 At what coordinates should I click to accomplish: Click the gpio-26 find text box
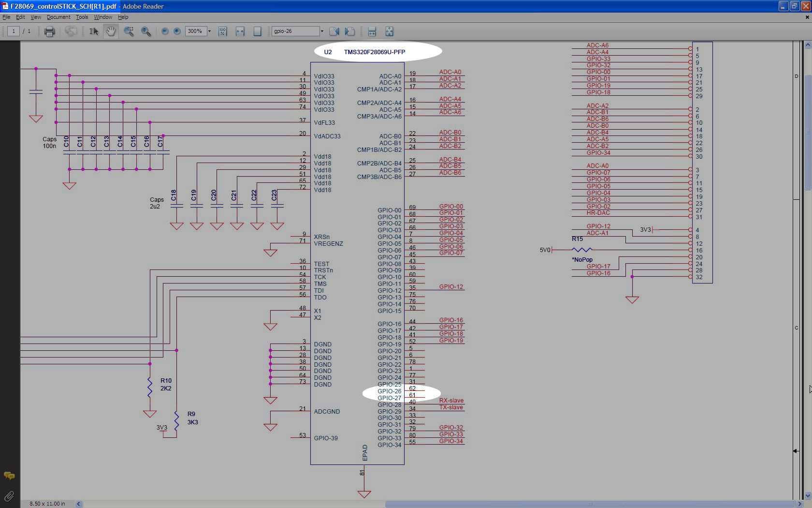point(295,31)
